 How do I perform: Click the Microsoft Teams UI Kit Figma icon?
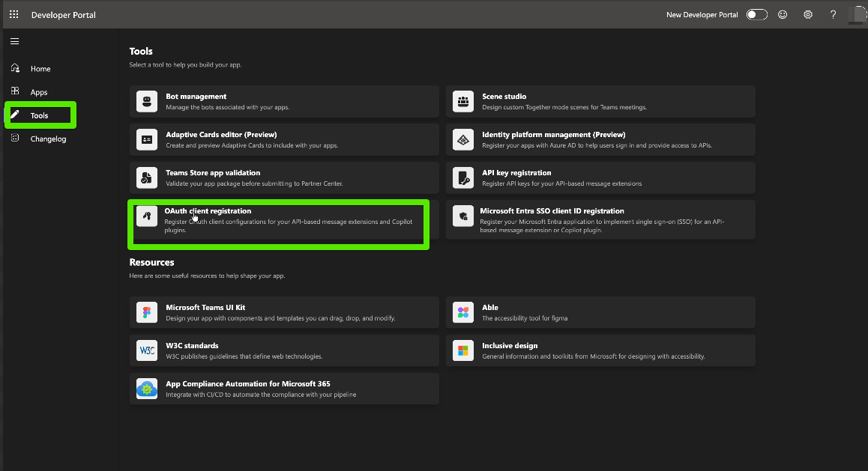[147, 312]
